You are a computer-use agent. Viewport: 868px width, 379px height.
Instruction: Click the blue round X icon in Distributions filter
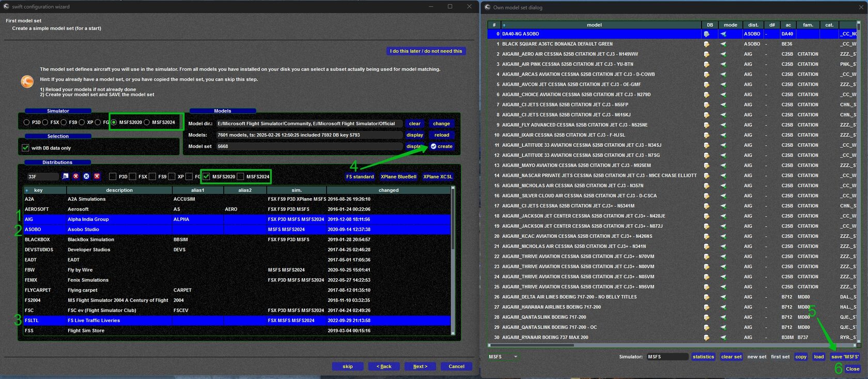(x=86, y=176)
